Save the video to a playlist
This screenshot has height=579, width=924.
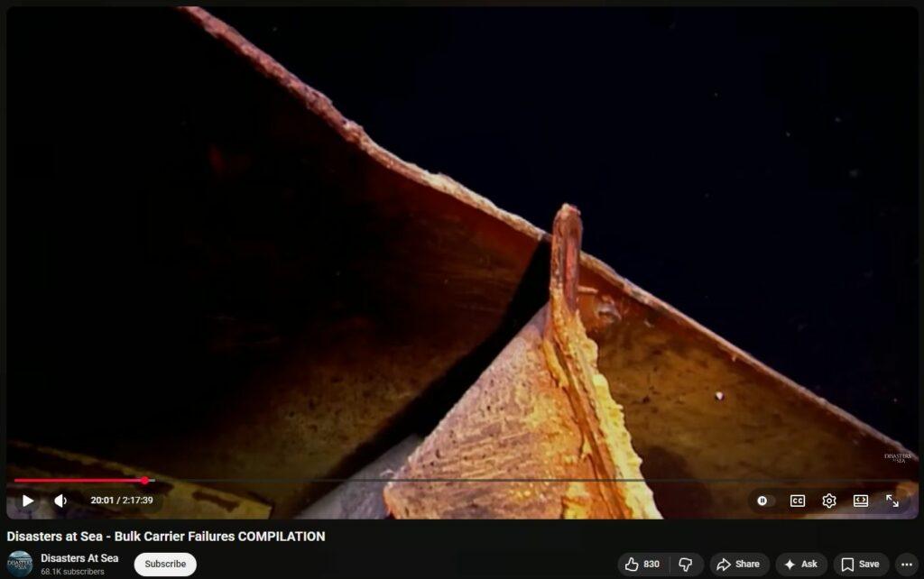[x=860, y=565]
